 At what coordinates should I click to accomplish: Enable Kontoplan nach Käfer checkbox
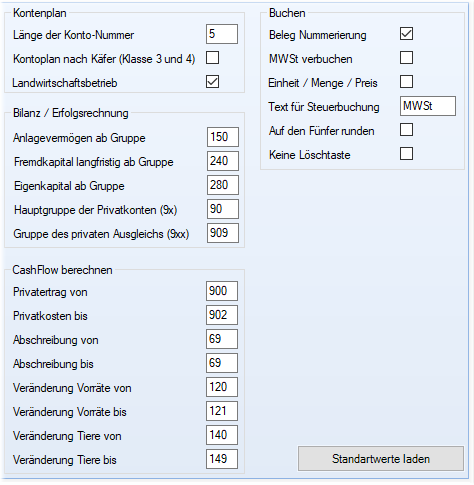(212, 58)
